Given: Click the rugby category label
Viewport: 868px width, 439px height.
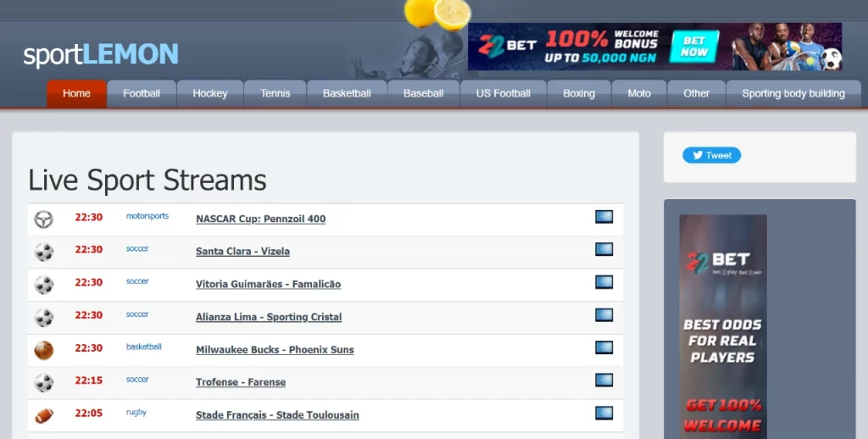Looking at the screenshot, I should click(136, 413).
